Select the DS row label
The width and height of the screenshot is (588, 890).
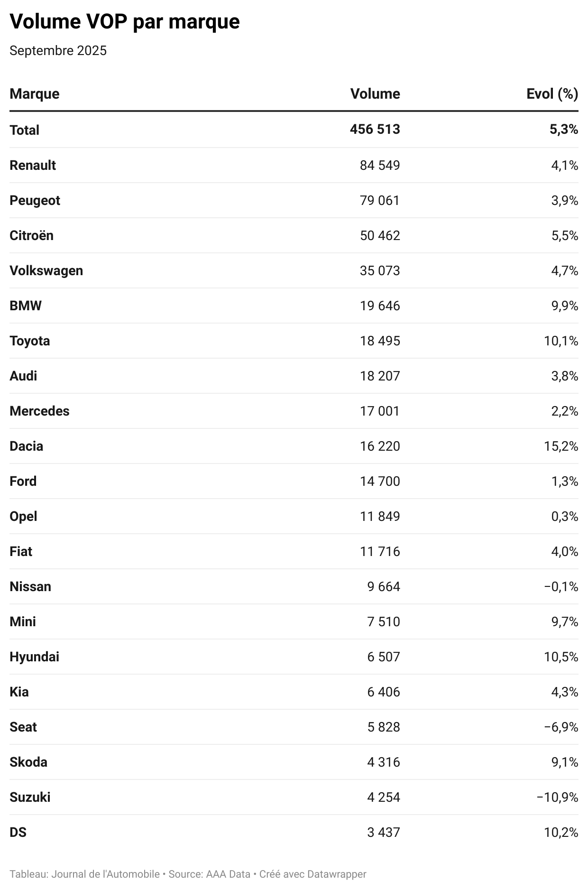click(18, 832)
